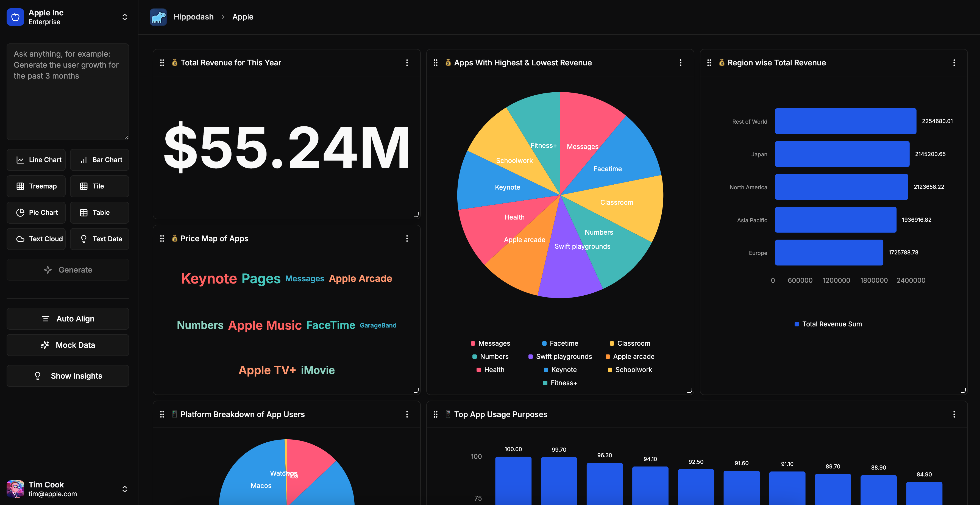Viewport: 980px width, 505px height.
Task: Open three-dot menu on Total Revenue card
Action: point(407,62)
